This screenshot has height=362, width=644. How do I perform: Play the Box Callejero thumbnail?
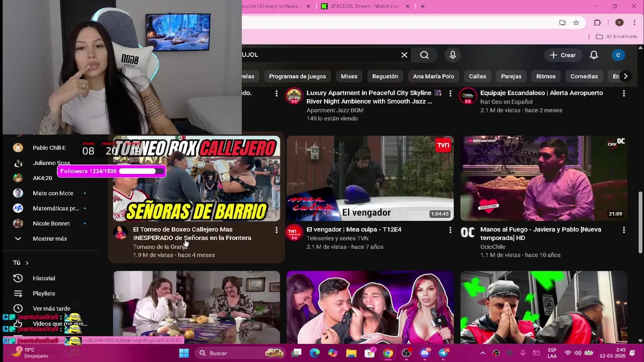coord(196,178)
